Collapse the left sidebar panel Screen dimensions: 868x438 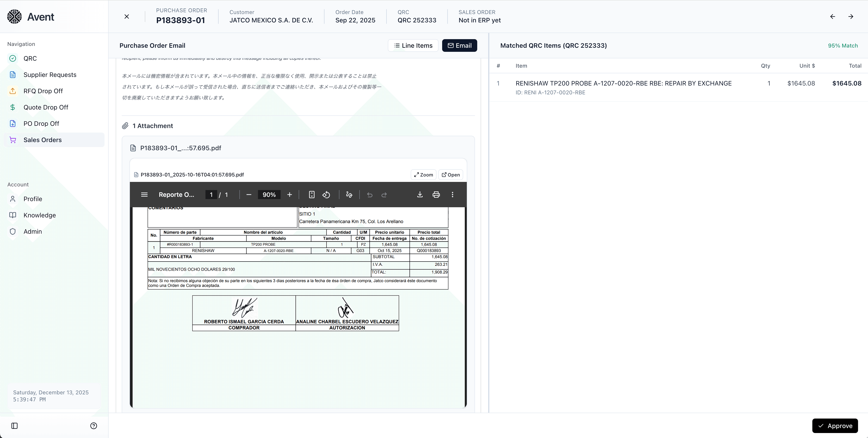coord(14,426)
